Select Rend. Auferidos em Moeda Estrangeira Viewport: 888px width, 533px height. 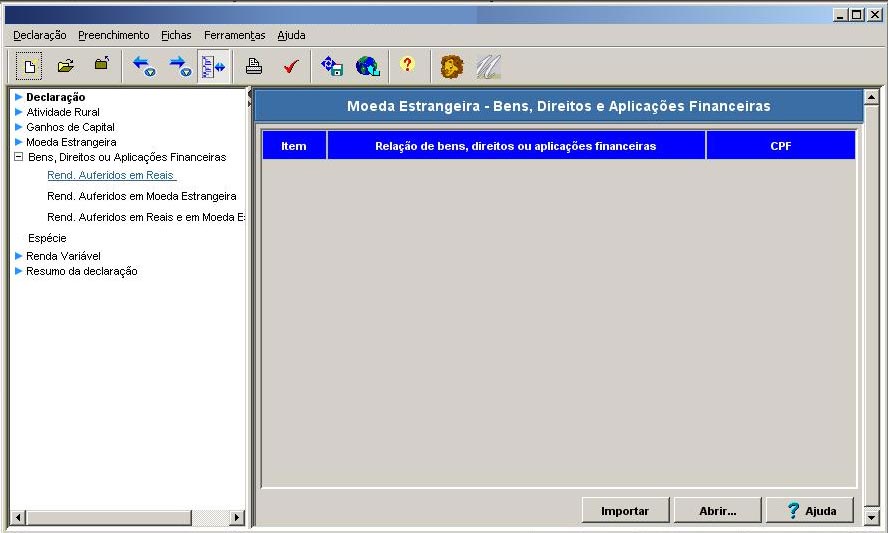point(141,196)
